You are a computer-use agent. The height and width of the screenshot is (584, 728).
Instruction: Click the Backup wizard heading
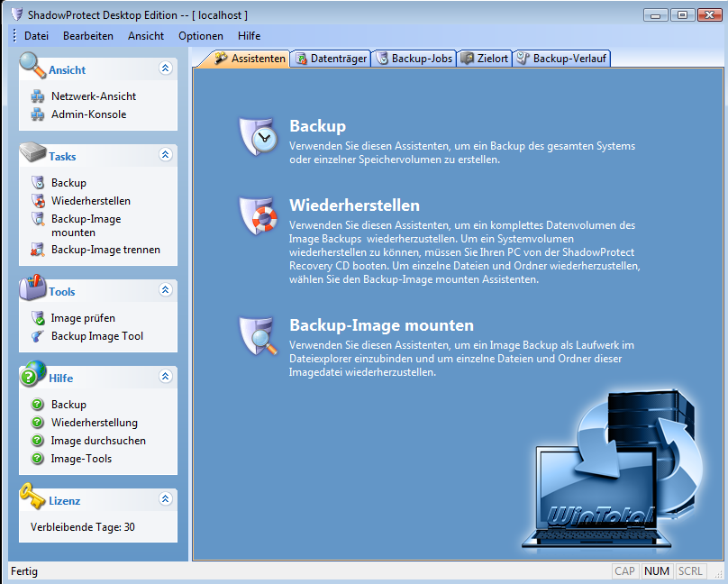[317, 126]
